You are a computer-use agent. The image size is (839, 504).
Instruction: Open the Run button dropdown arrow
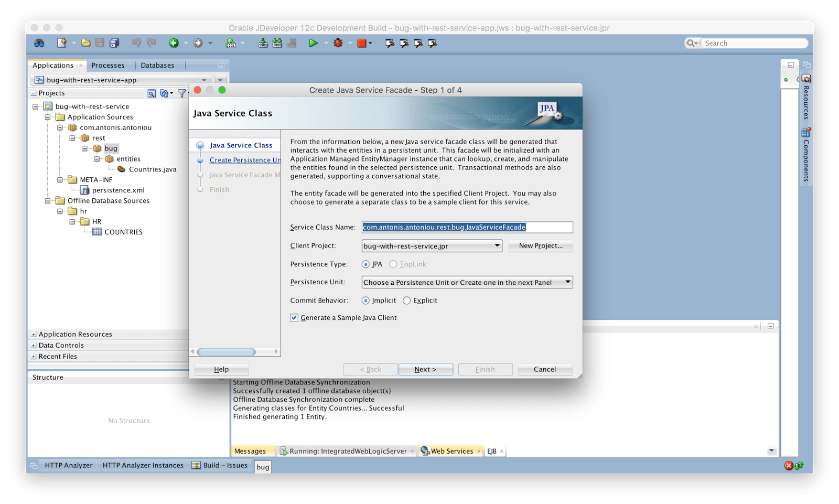coord(326,43)
